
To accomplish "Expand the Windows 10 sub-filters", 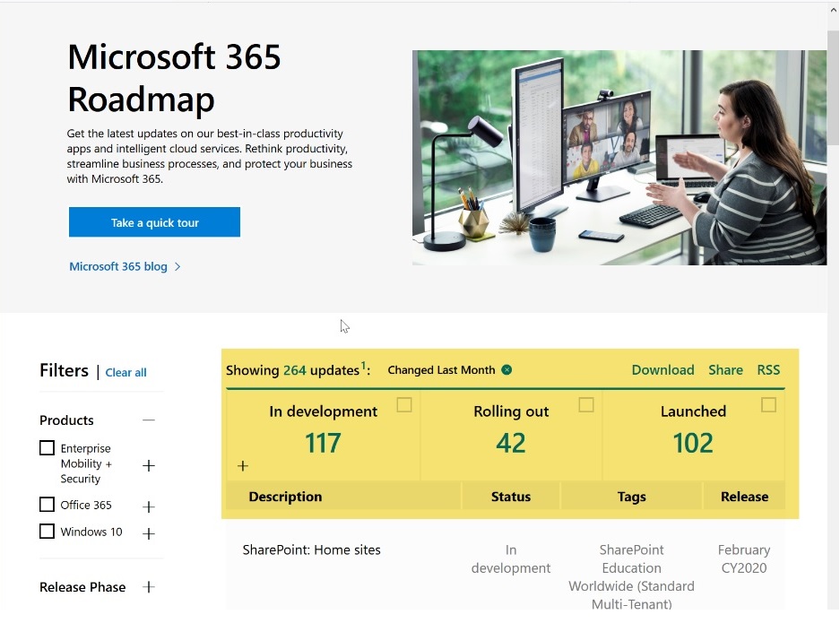I will 149,533.
